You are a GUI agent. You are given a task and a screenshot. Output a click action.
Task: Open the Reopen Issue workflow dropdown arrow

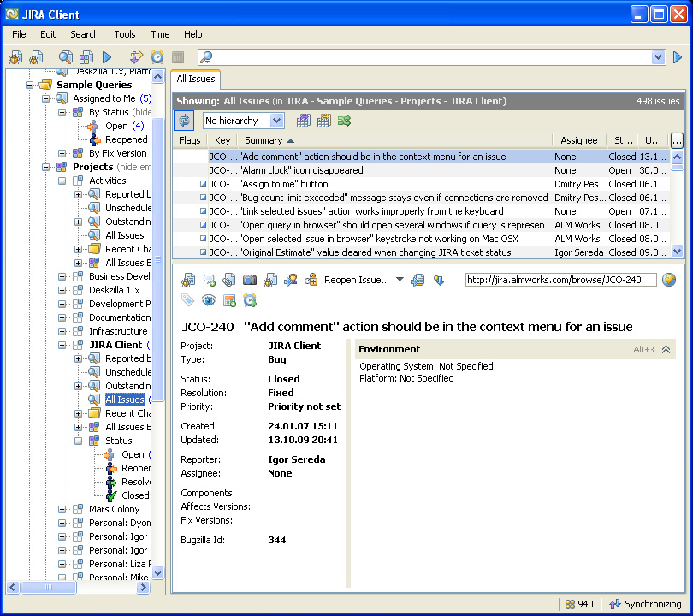[x=400, y=280]
